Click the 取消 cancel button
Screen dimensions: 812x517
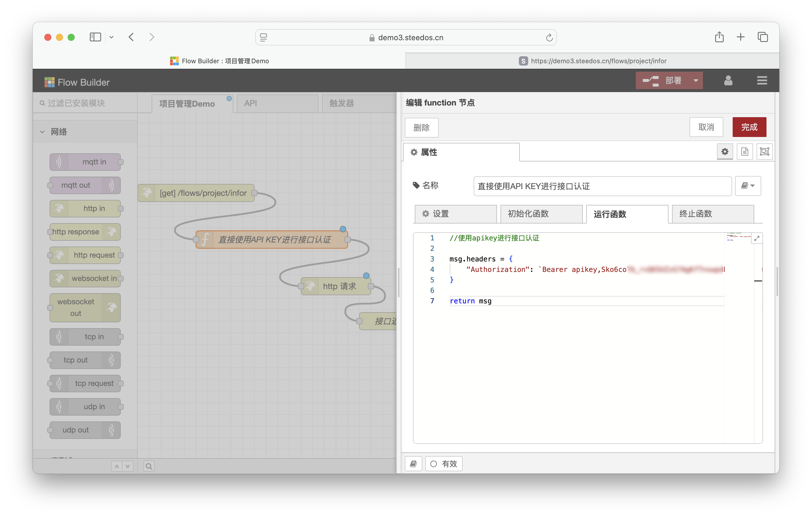point(706,127)
